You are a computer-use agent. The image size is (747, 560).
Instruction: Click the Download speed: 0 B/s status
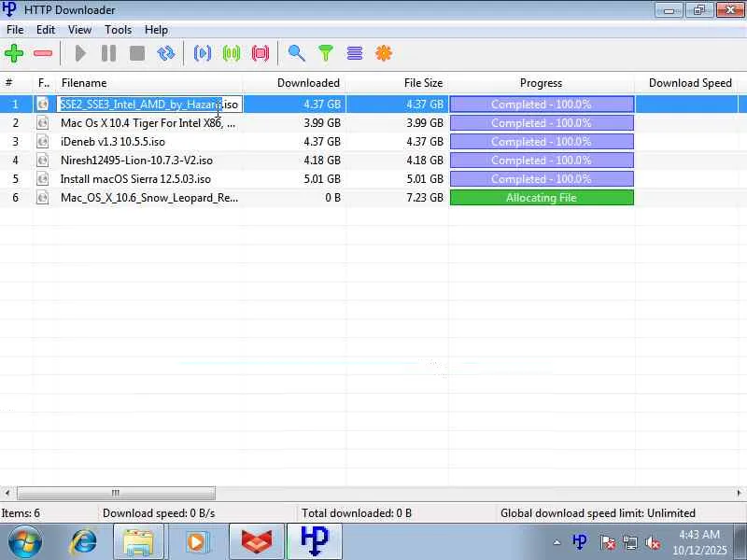[x=159, y=513]
